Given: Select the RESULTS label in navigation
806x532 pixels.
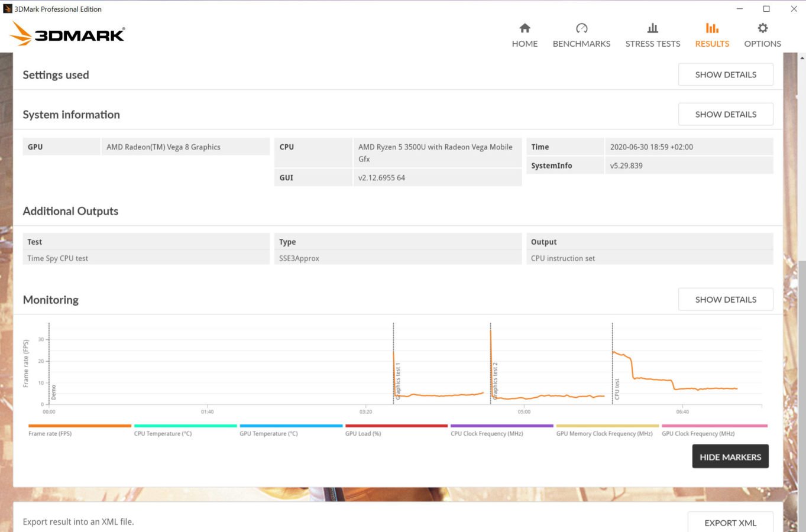Looking at the screenshot, I should 712,44.
